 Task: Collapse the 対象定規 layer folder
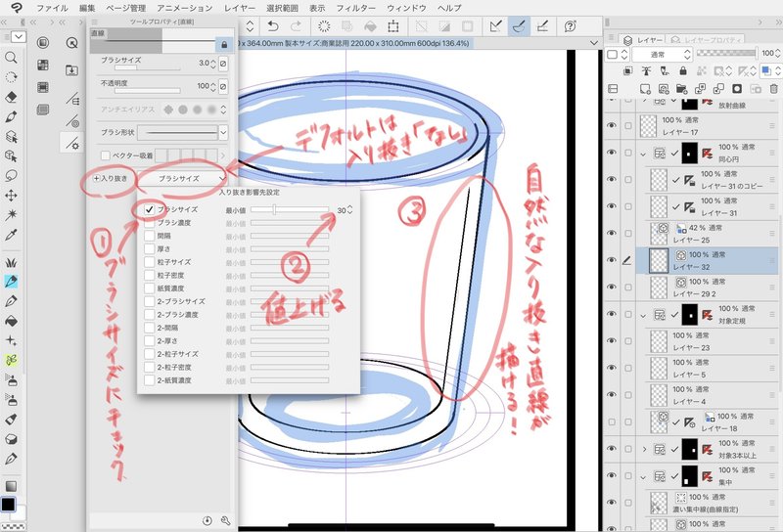(643, 316)
